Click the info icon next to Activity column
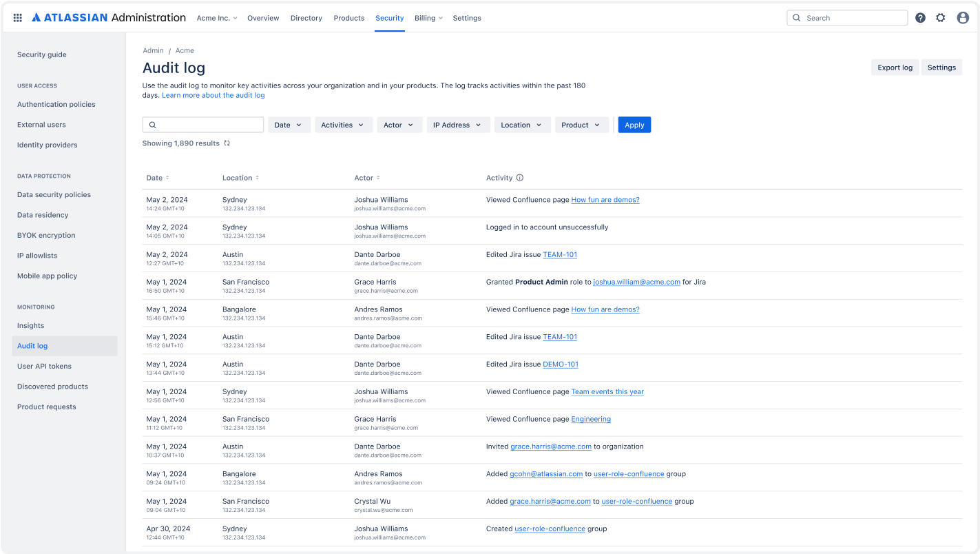 tap(518, 177)
